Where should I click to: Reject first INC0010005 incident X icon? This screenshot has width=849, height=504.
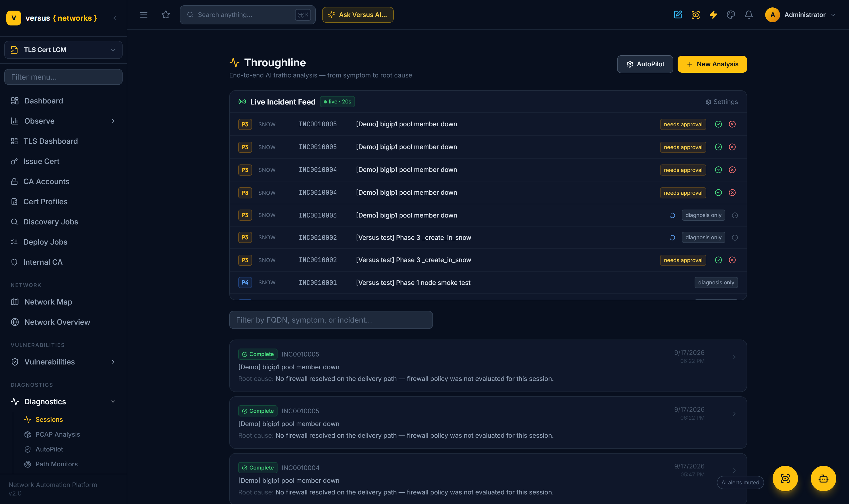[x=732, y=124]
